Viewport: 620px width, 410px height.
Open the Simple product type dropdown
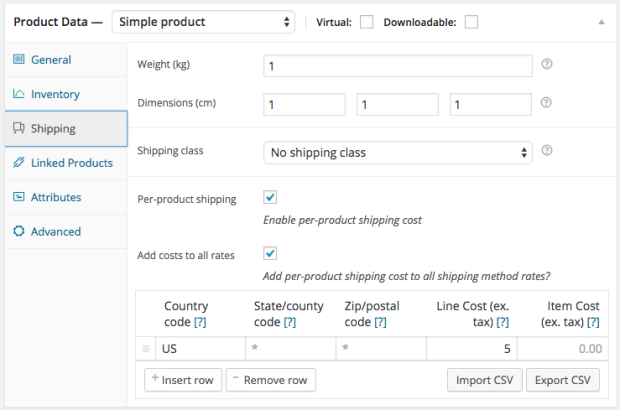click(x=204, y=21)
